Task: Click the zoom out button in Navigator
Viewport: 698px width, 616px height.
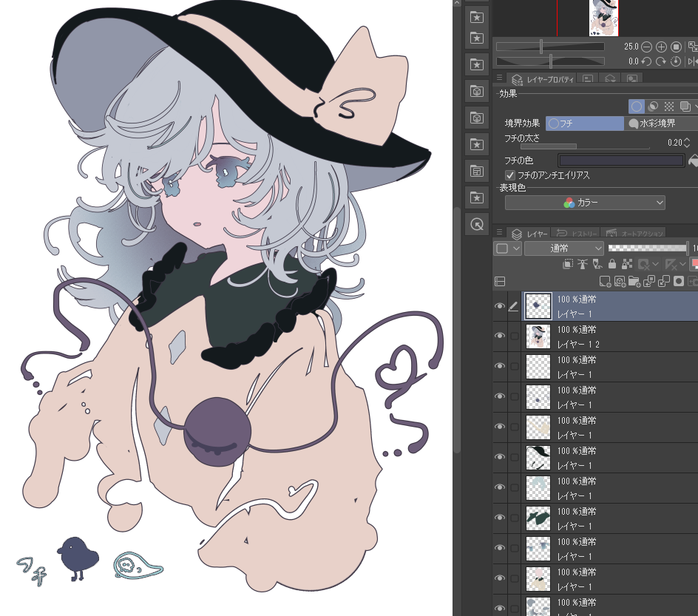Action: pos(647,47)
